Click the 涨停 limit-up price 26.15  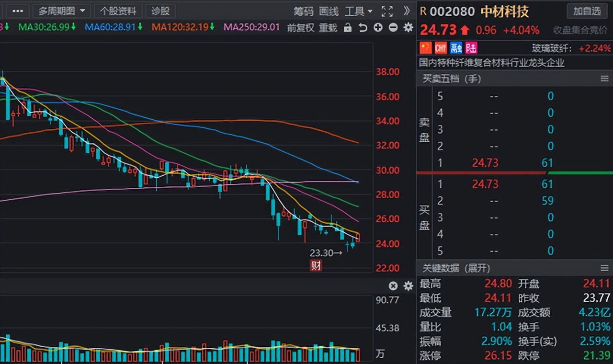(498, 356)
